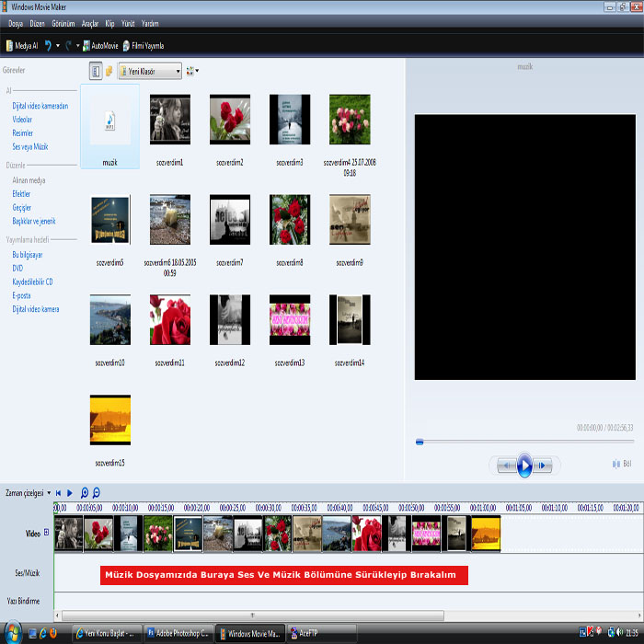The height and width of the screenshot is (644, 644).
Task: Click the Efektler link in the tasks pane
Action: click(21, 194)
